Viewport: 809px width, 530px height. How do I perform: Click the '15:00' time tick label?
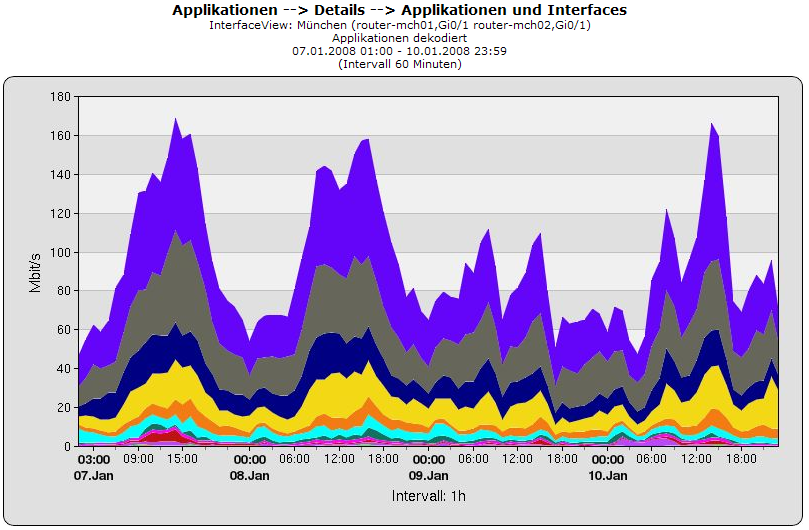point(183,459)
